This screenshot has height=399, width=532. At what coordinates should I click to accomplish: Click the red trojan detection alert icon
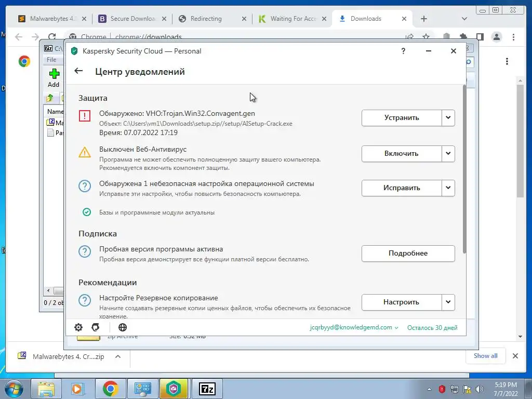[85, 116]
